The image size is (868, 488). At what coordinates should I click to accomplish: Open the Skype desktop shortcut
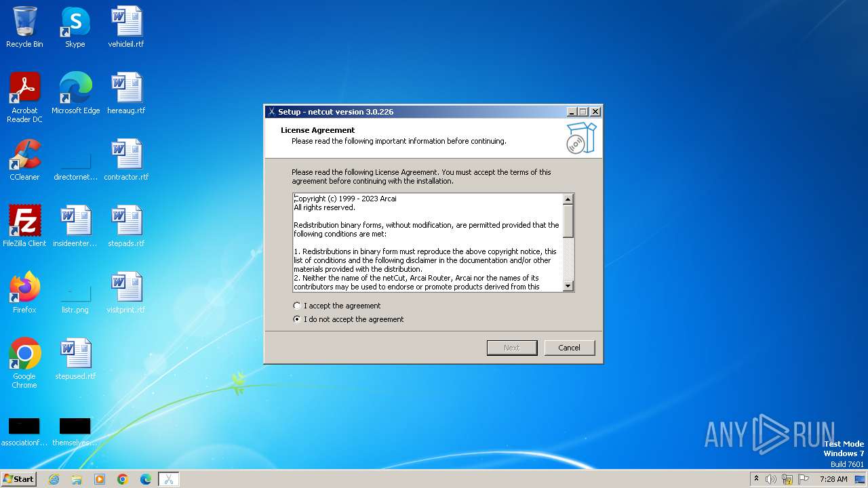point(75,27)
